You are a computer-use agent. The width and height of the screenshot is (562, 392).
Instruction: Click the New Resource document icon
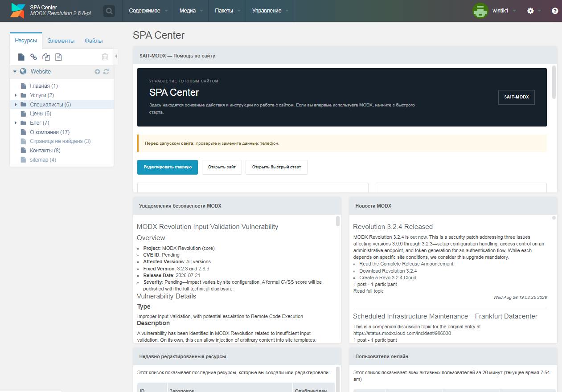21,57
